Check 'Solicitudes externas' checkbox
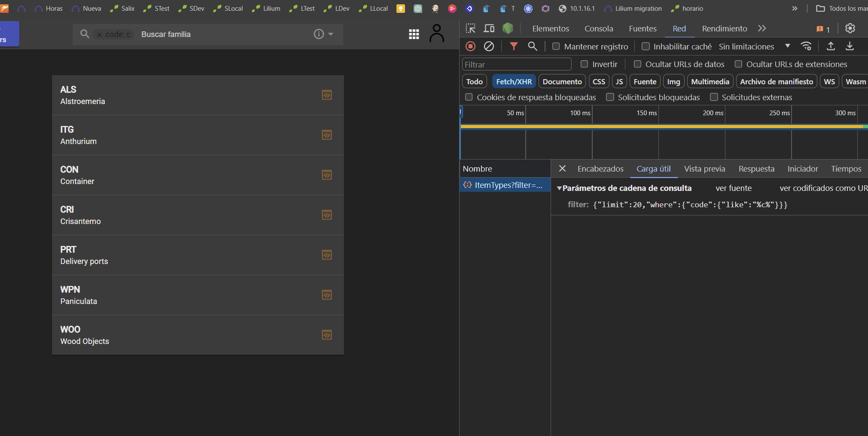868x436 pixels. [714, 97]
